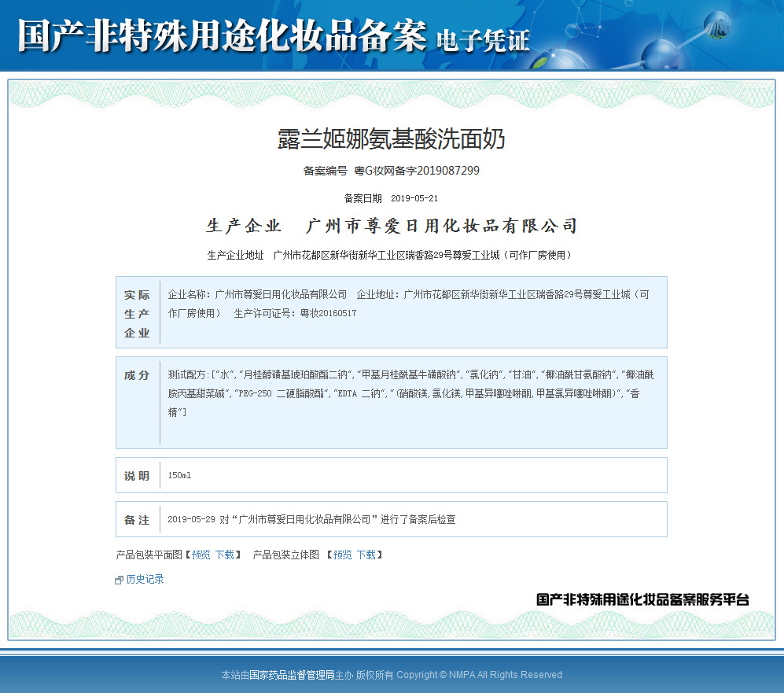This screenshot has width=784, height=693.
Task: Click 预览 for 产品包装立体图
Action: (x=343, y=555)
